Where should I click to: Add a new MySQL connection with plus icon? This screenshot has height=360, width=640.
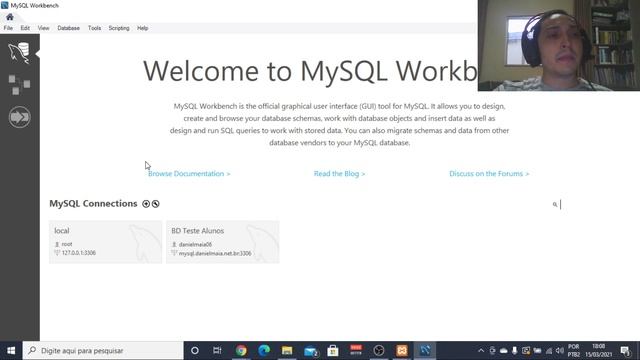point(146,204)
